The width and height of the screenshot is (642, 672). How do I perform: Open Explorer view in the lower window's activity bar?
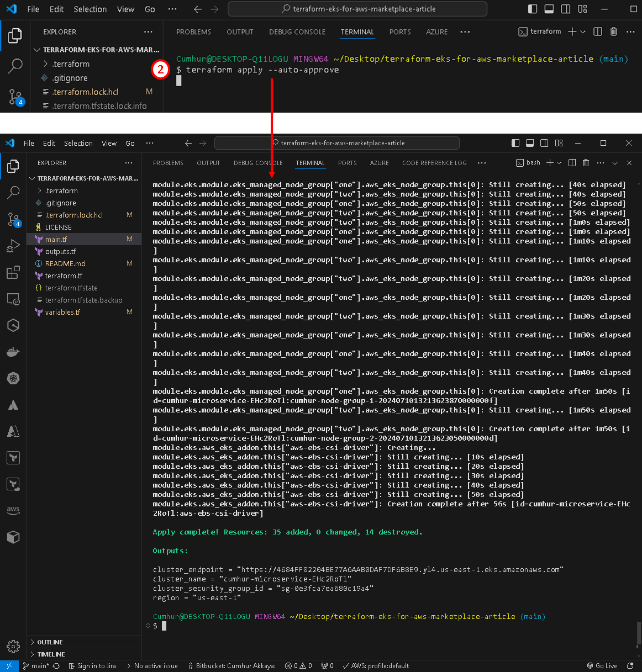tap(13, 166)
